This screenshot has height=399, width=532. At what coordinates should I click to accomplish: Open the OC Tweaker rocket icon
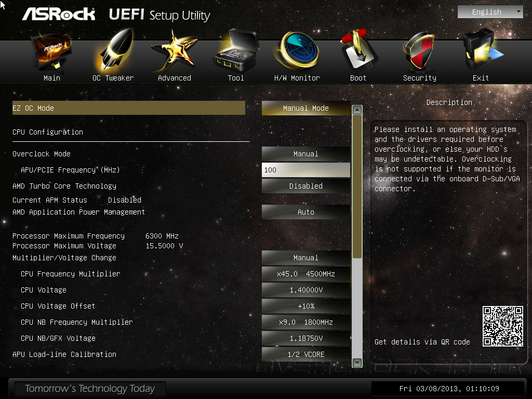click(115, 49)
